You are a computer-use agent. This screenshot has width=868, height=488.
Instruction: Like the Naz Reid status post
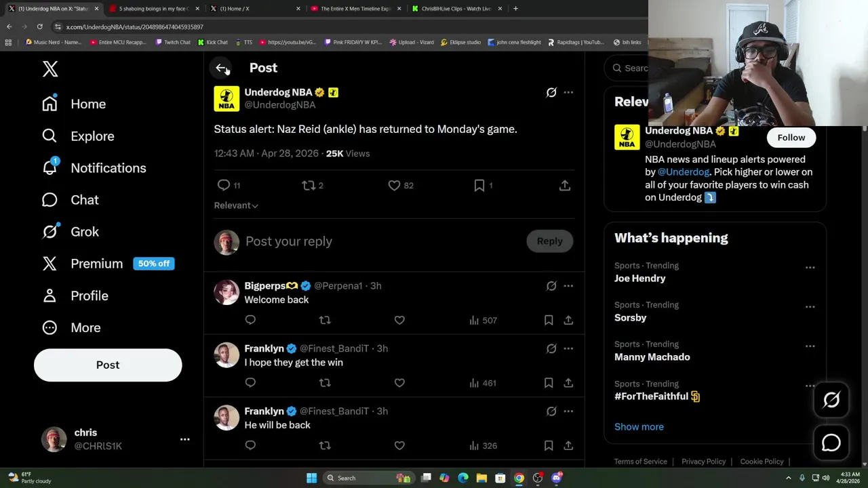point(394,185)
